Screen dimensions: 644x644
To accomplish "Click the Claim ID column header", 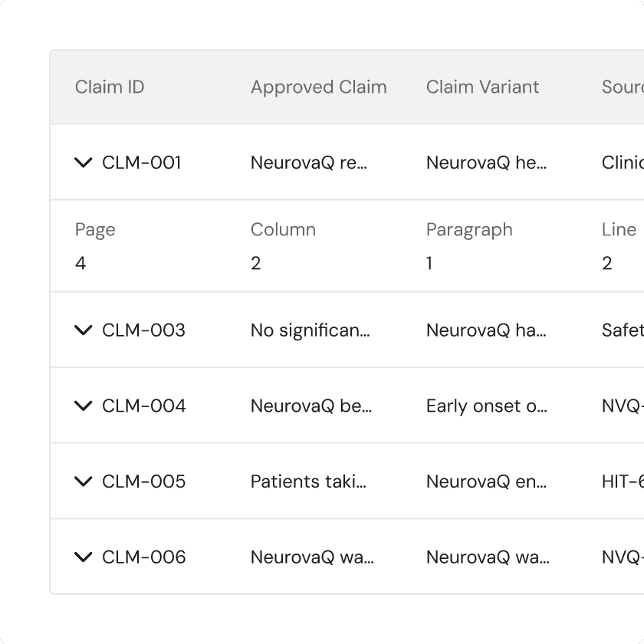I will (110, 87).
